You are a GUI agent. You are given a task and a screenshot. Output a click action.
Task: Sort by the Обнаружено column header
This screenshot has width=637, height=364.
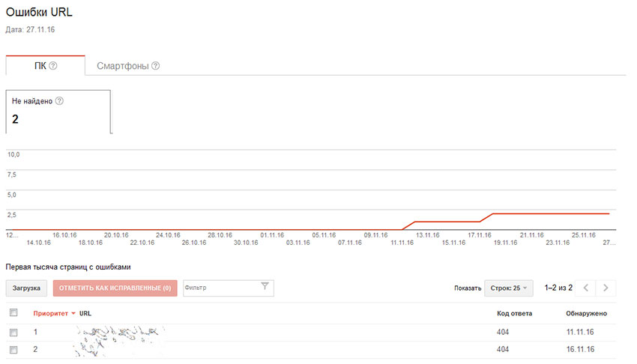585,313
